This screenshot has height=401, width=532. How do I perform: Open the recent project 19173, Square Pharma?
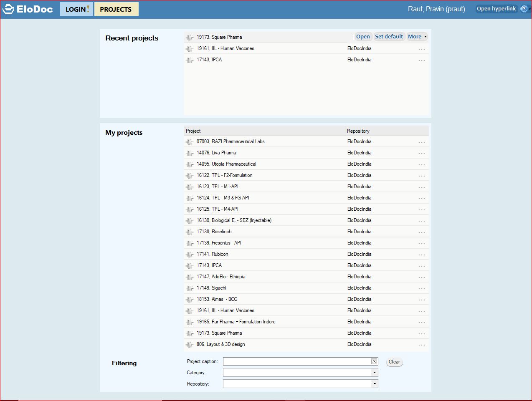pyautogui.click(x=363, y=37)
